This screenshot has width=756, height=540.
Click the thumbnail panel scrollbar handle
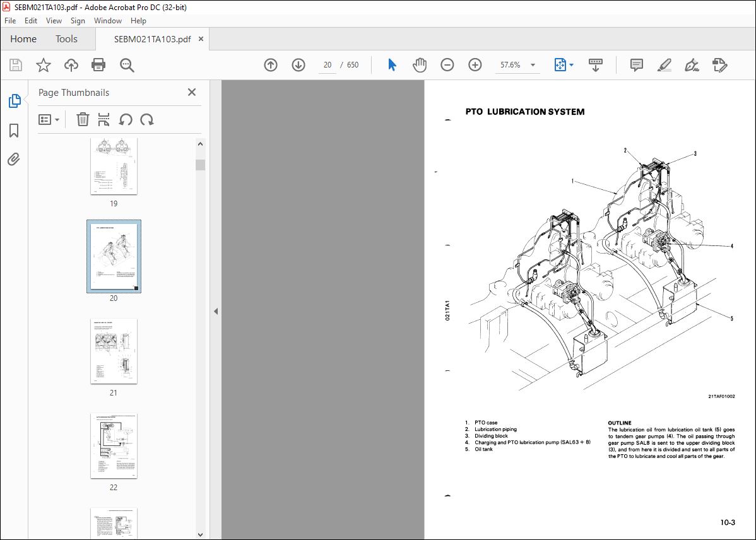pyautogui.click(x=200, y=165)
